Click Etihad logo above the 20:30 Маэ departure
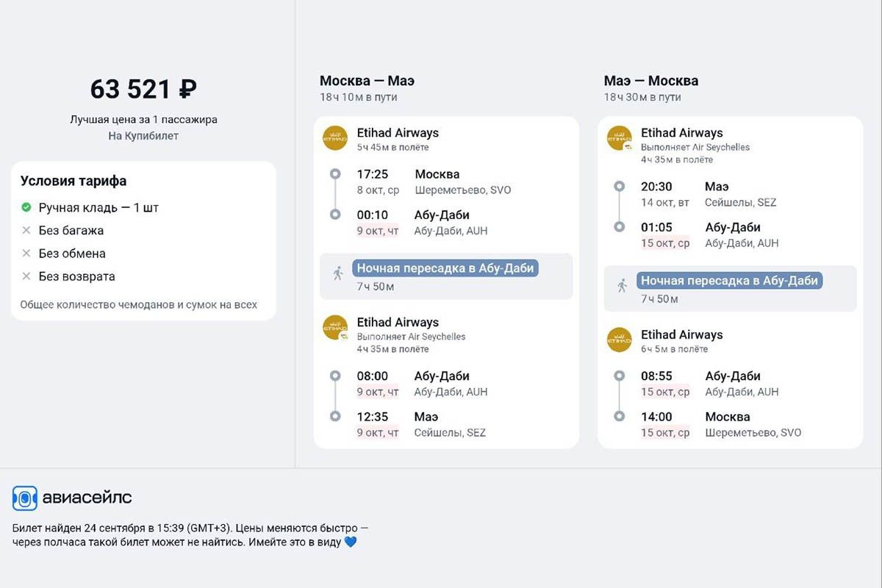The width and height of the screenshot is (882, 588). [620, 138]
